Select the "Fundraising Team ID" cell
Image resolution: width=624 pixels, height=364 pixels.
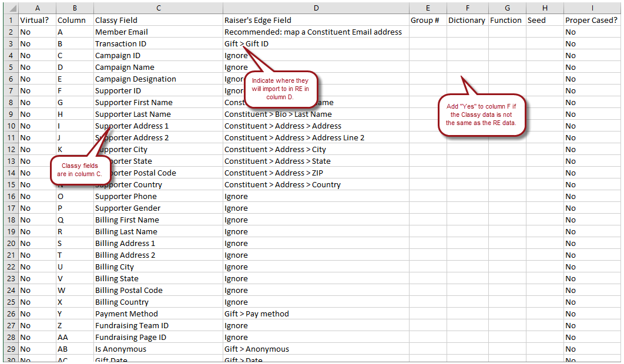click(159, 325)
